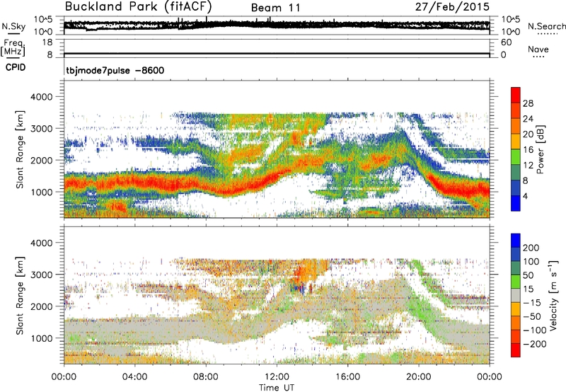Click the velocity scale value '-200'

coord(533,344)
